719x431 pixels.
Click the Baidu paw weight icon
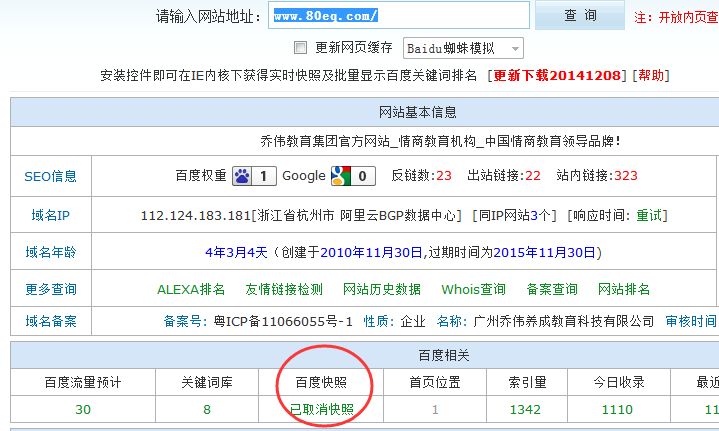[242, 176]
